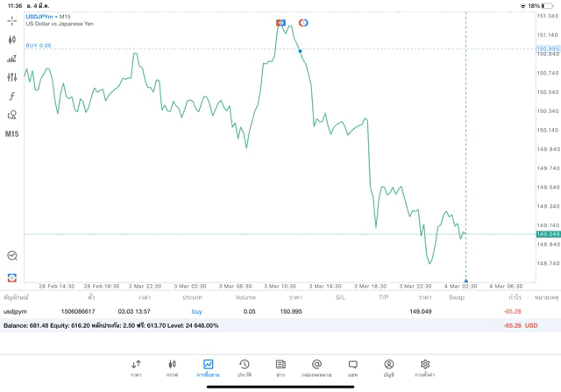Open the News tab
This screenshot has width=561, height=392.
[x=280, y=367]
